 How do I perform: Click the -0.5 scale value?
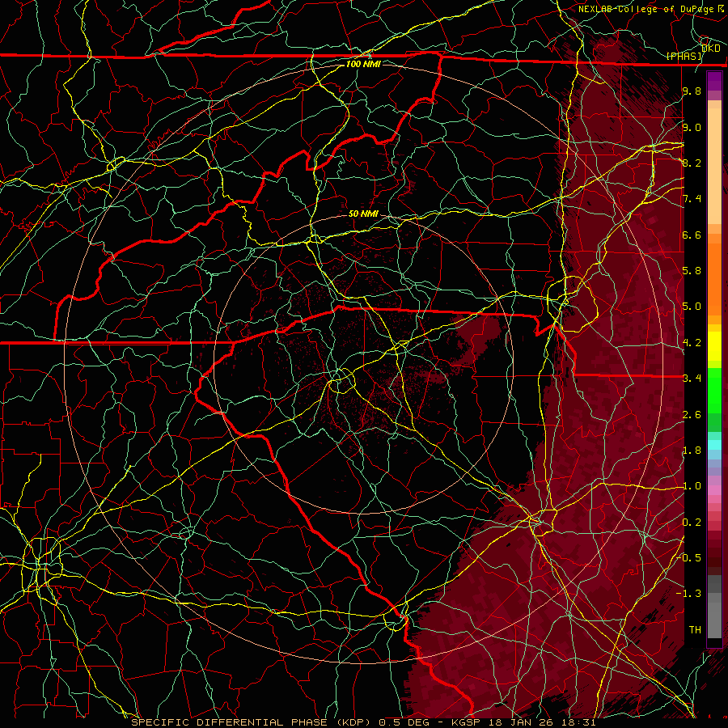689,558
